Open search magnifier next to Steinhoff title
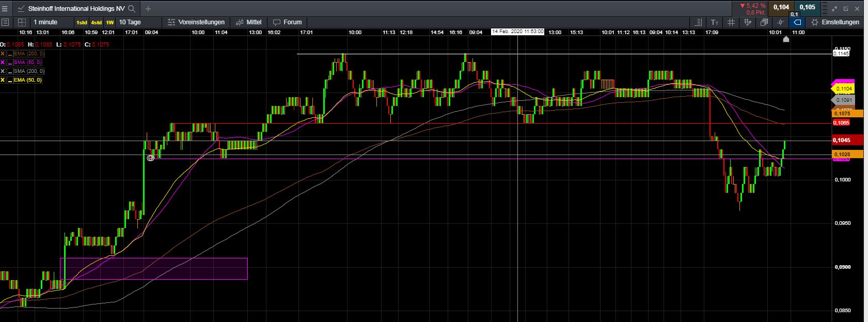The height and width of the screenshot is (322, 868). (132, 9)
